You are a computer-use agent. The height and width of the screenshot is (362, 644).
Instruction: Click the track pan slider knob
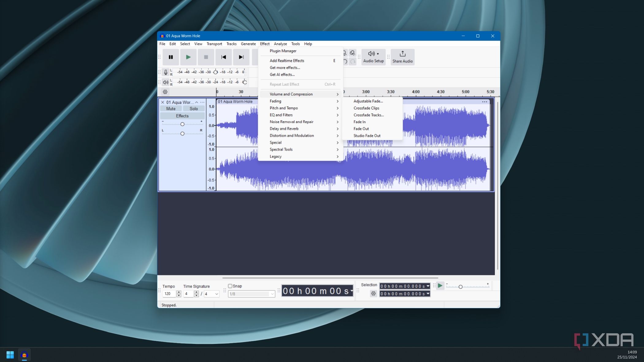pyautogui.click(x=182, y=134)
